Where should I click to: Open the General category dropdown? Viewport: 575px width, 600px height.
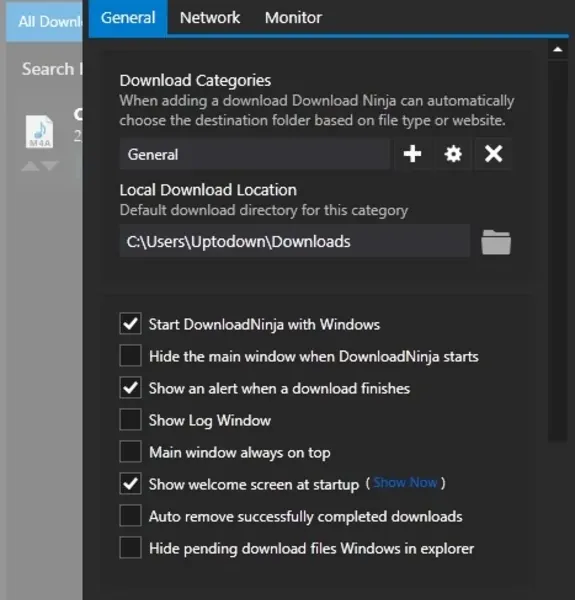point(255,154)
